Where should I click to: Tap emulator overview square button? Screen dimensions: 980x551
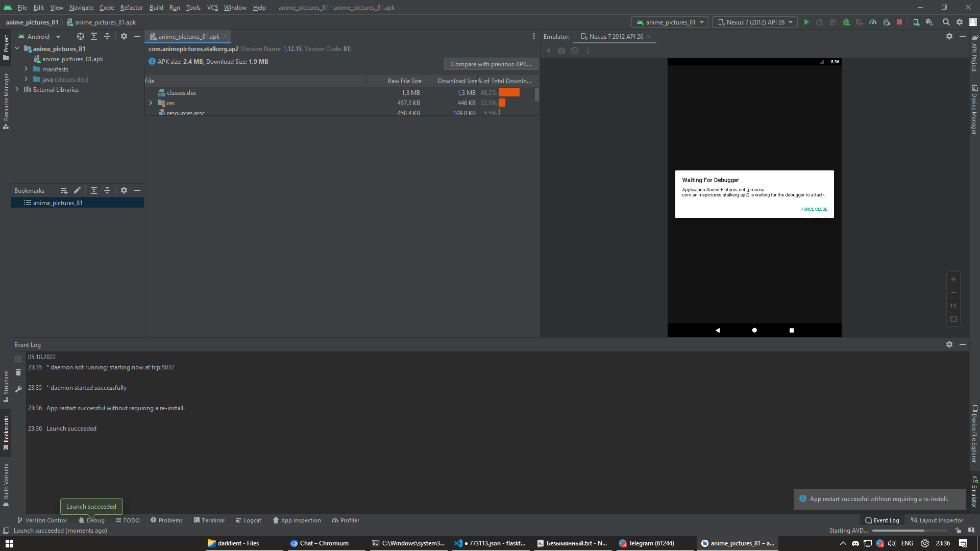(x=792, y=331)
